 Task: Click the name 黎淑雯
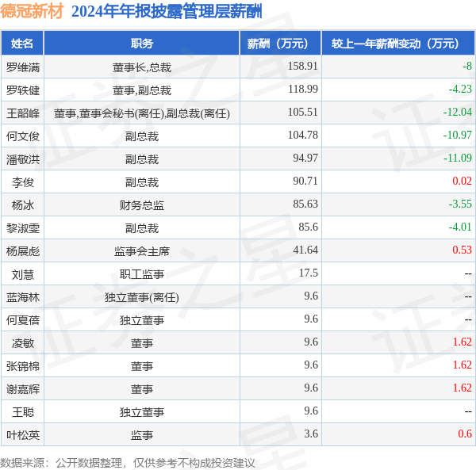click(x=23, y=228)
